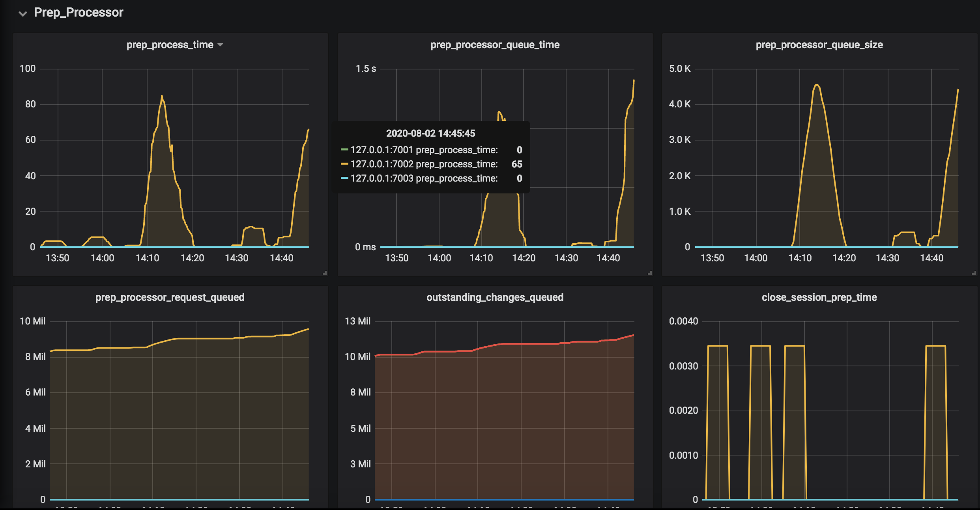Click 14:20 axis label under prep_process_time graph

192,258
